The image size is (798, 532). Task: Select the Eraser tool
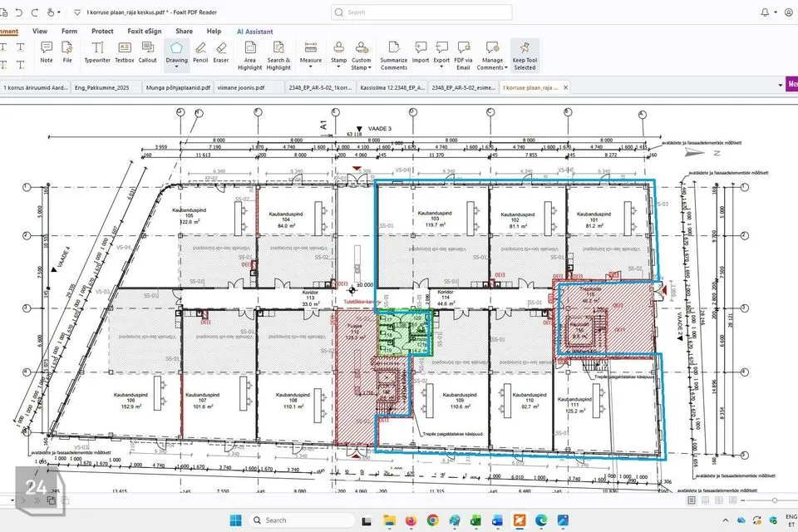tap(221, 52)
